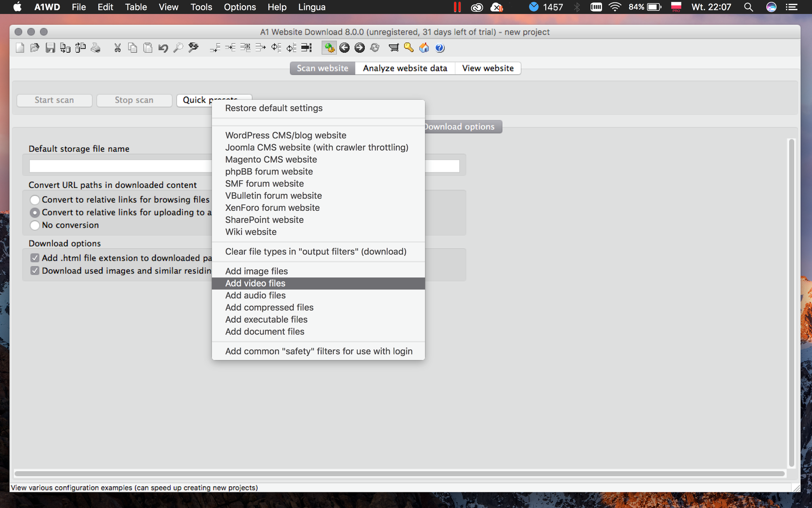Choose Add compressed files
Screen dimensions: 812x508
[x=318, y=308]
